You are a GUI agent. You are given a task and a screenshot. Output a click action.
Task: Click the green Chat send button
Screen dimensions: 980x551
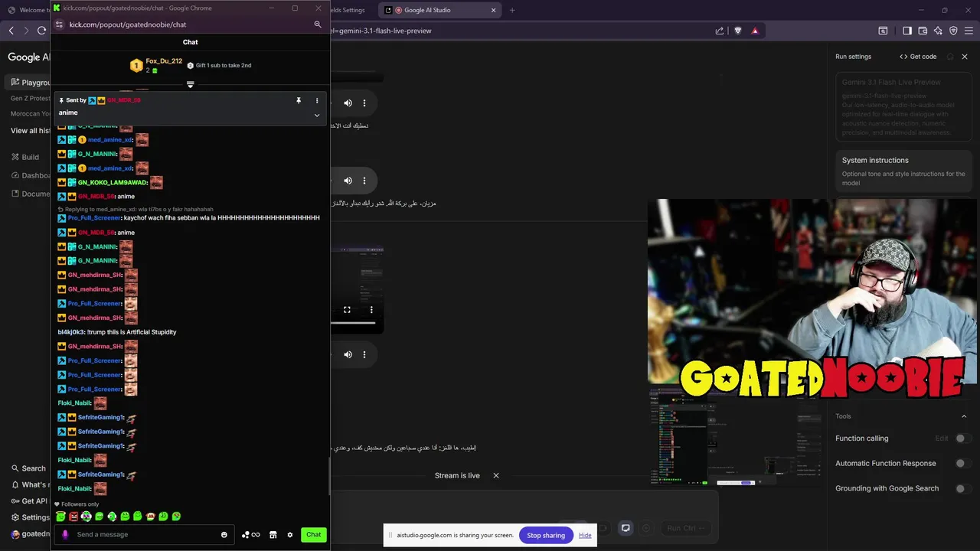pos(314,534)
